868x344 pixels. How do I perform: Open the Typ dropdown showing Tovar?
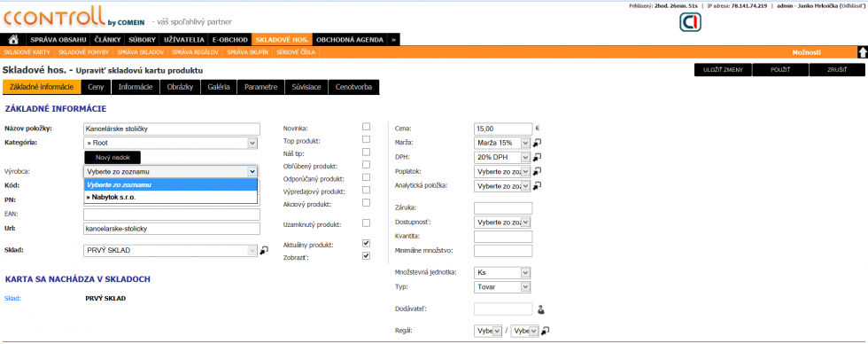click(502, 287)
